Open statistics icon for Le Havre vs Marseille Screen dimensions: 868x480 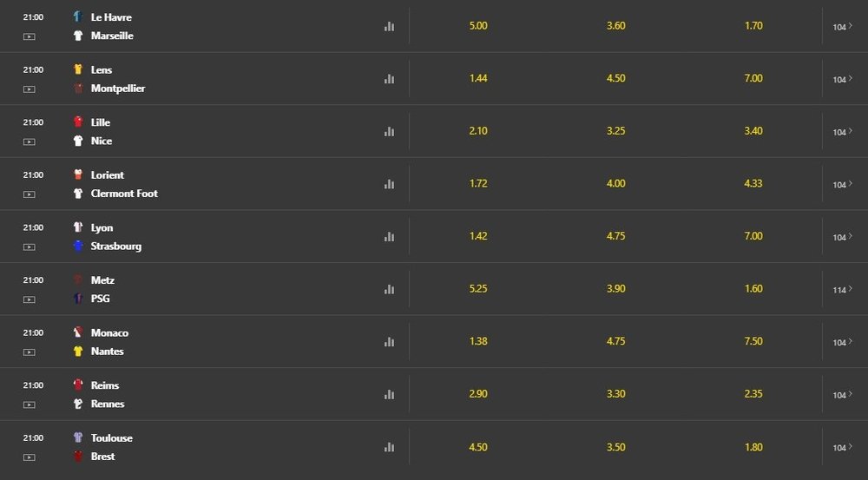pos(389,26)
